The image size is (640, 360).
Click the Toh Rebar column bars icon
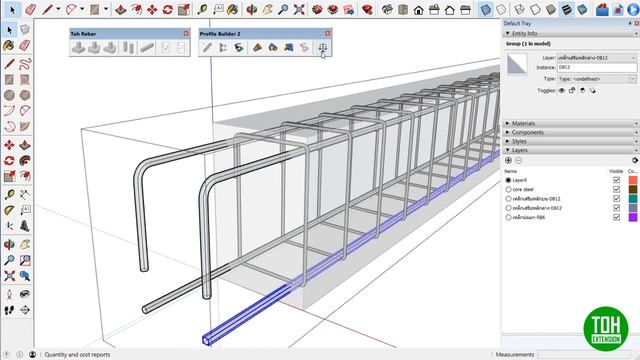128,48
